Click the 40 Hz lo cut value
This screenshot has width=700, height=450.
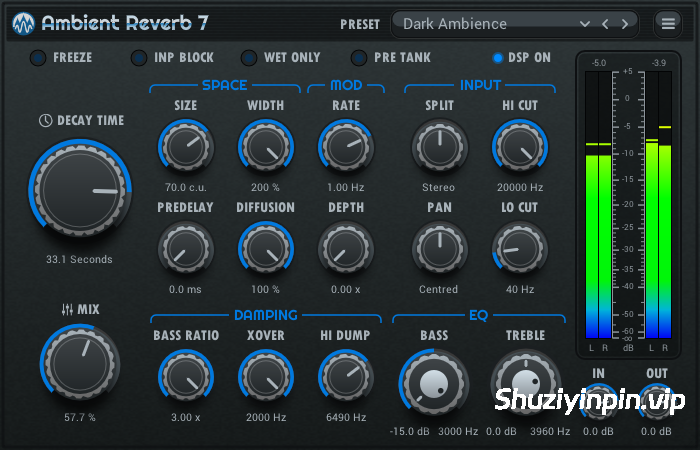tap(520, 289)
